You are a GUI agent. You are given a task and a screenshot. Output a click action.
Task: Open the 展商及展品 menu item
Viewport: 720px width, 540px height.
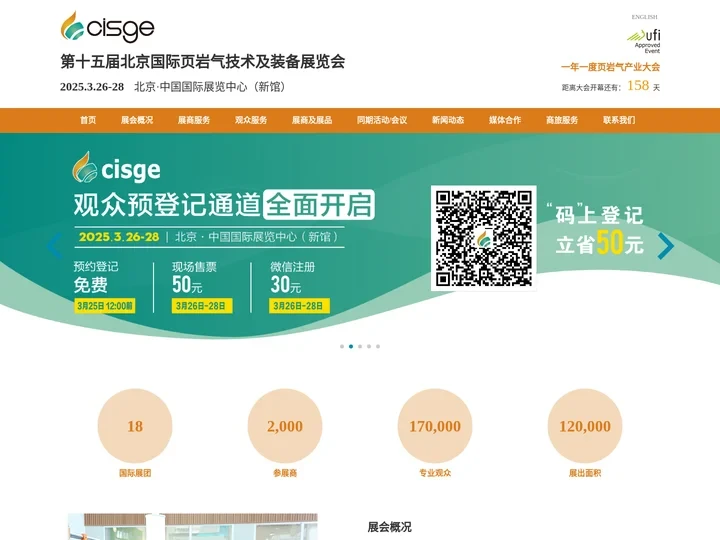click(312, 120)
